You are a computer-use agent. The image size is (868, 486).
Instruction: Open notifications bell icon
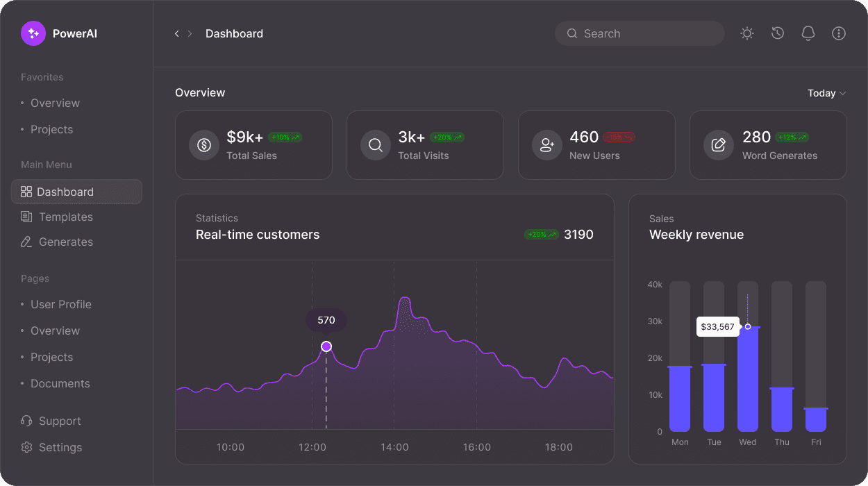tap(808, 33)
